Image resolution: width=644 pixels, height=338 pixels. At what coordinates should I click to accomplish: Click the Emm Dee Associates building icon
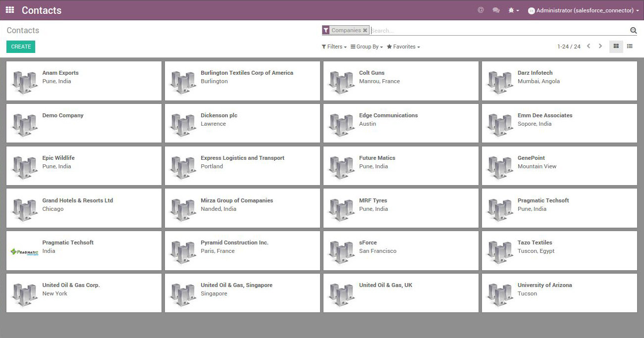click(x=500, y=125)
